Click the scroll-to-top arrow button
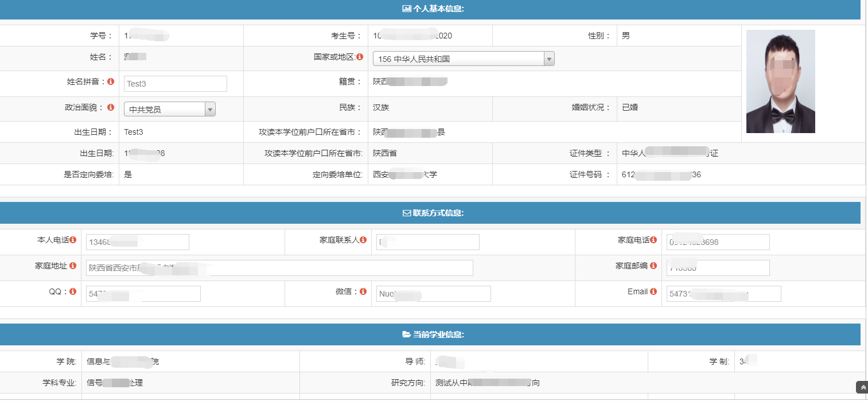Viewport: 868px width, 401px height. click(x=861, y=387)
